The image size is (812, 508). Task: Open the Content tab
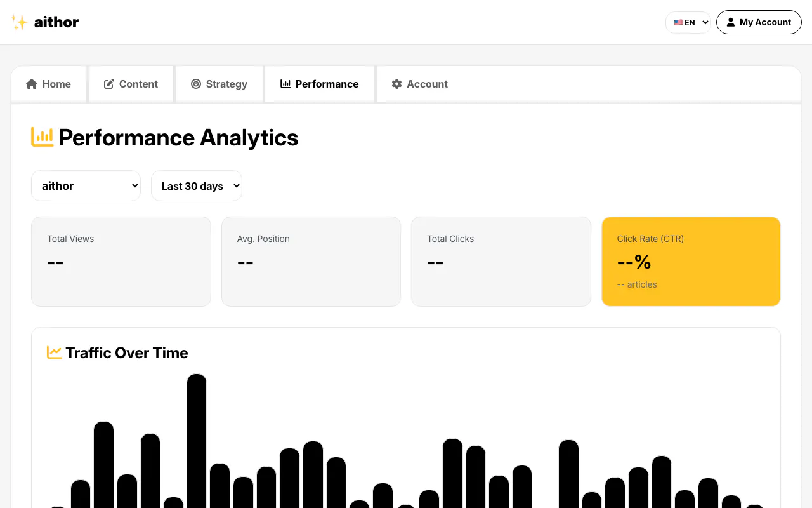click(x=131, y=84)
